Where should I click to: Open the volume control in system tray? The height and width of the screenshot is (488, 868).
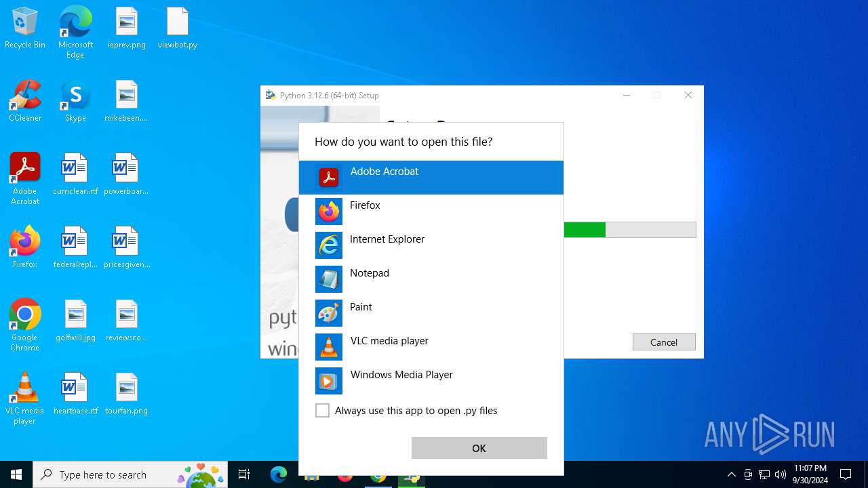pos(781,474)
